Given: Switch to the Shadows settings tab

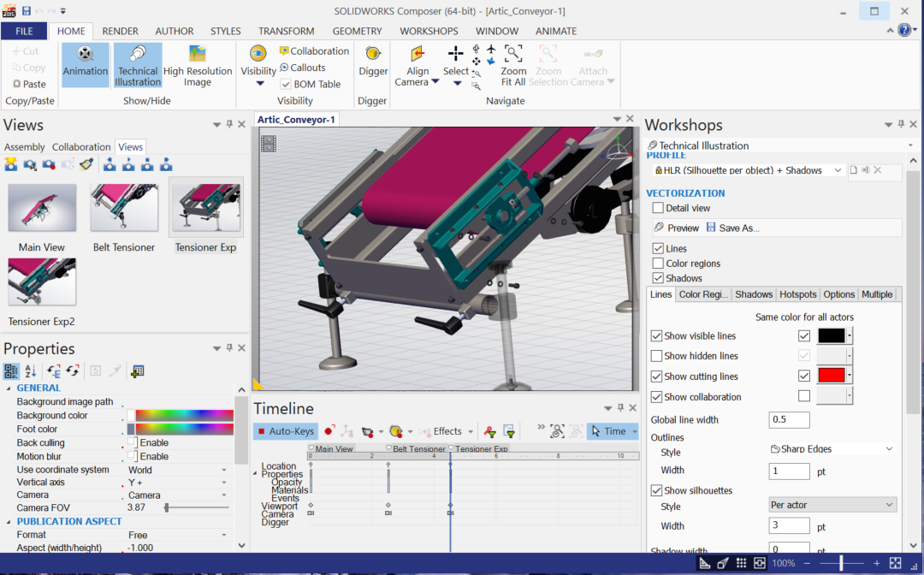Looking at the screenshot, I should (754, 294).
